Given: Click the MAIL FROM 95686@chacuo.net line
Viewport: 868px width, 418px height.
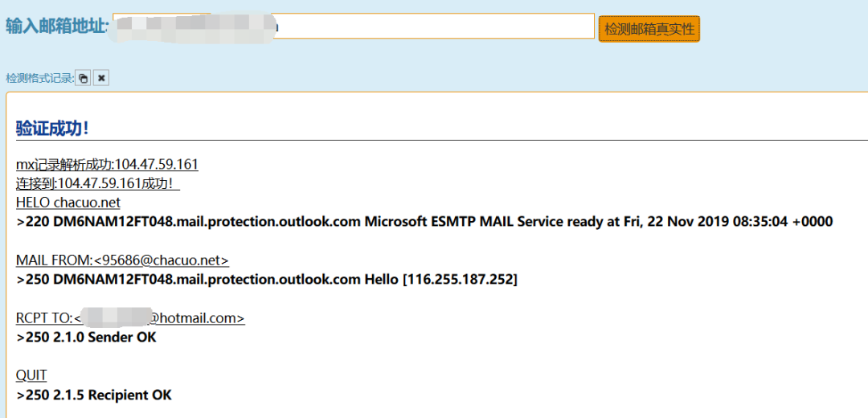Looking at the screenshot, I should click(122, 260).
